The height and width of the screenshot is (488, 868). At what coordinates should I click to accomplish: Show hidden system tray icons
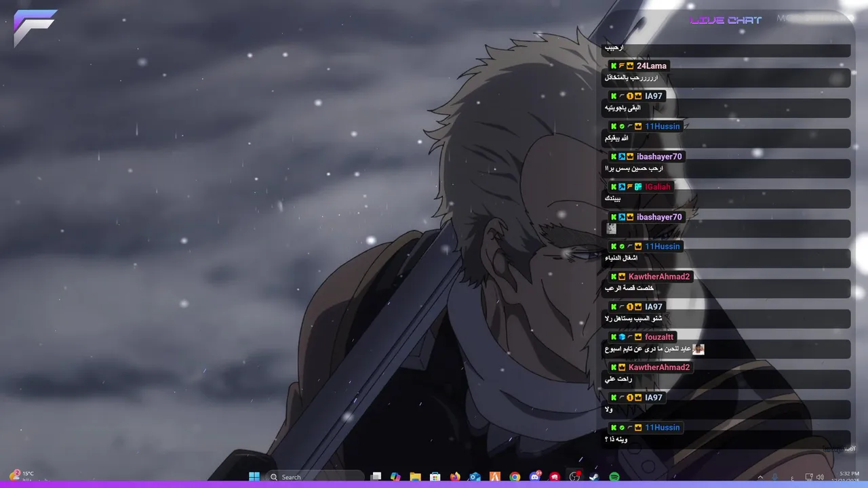pyautogui.click(x=760, y=477)
